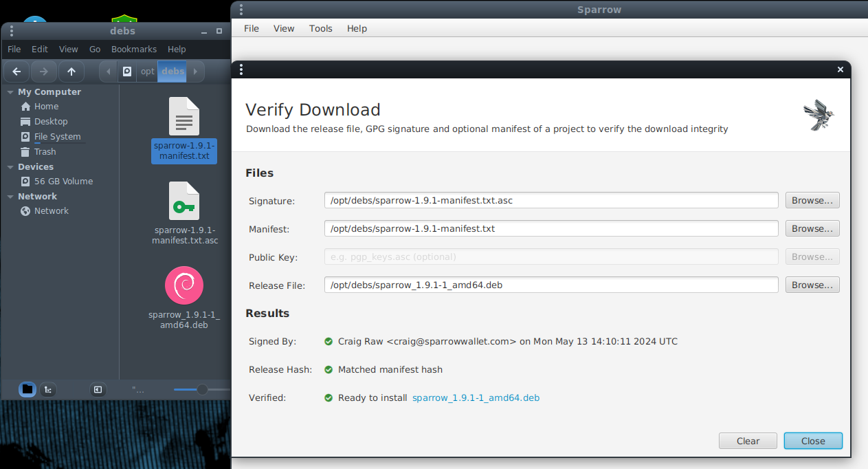Open the sparrow-1.9.1-manifest.txt.asc key file icon
Viewport: 868px width, 469px height.
point(184,201)
